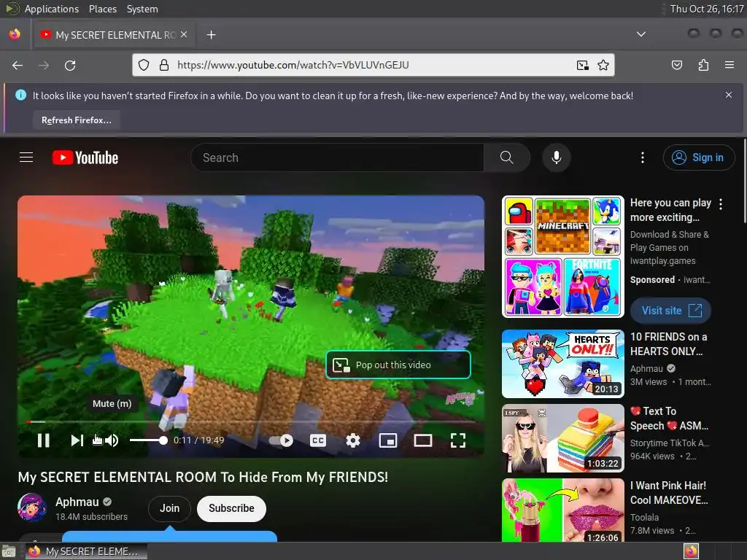Toggle closed captions (CC)
This screenshot has height=560, width=747.
coord(318,440)
